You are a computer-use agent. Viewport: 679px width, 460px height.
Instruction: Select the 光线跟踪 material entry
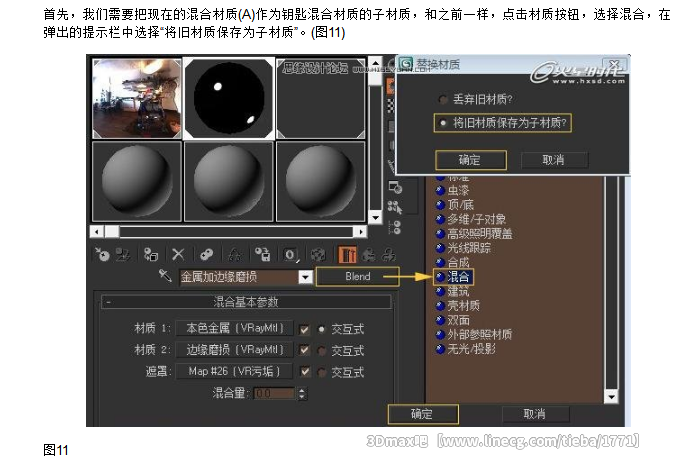click(463, 248)
